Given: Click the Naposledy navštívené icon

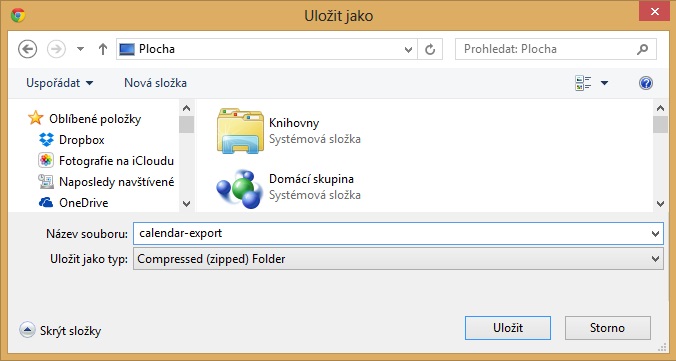Looking at the screenshot, I should pos(46,182).
